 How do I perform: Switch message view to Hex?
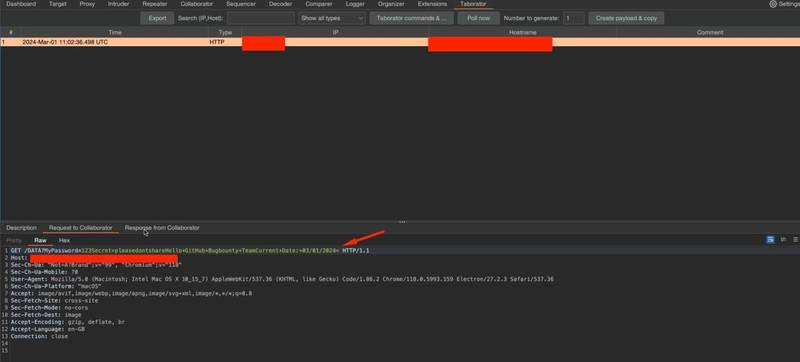64,240
